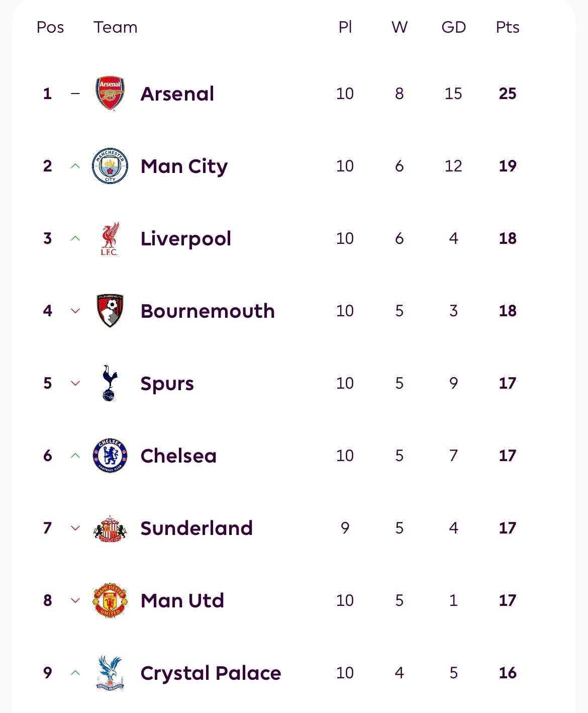This screenshot has width=588, height=713.
Task: Click the red down arrow beside Bournemouth
Action: pos(75,311)
